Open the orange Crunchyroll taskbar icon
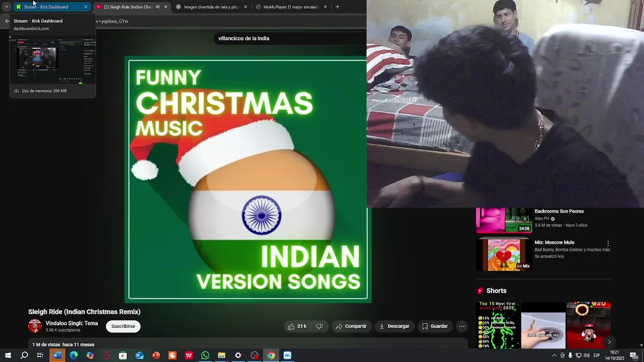The image size is (644, 362). tap(172, 355)
